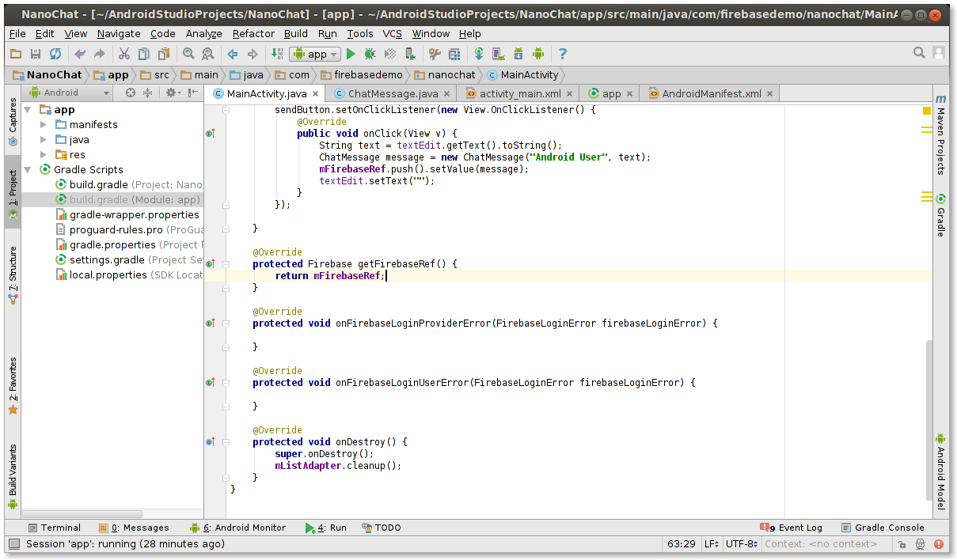
Task: Expand the res folder
Action: [x=44, y=155]
